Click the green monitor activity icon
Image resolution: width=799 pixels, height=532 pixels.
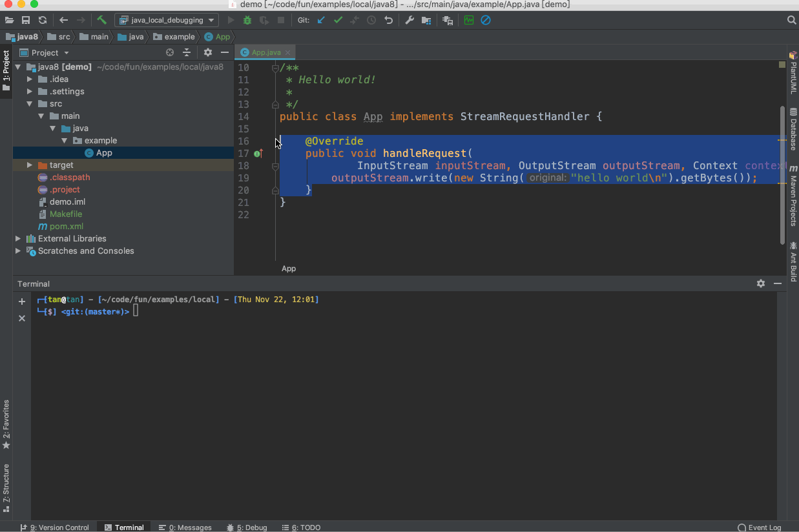[469, 20]
